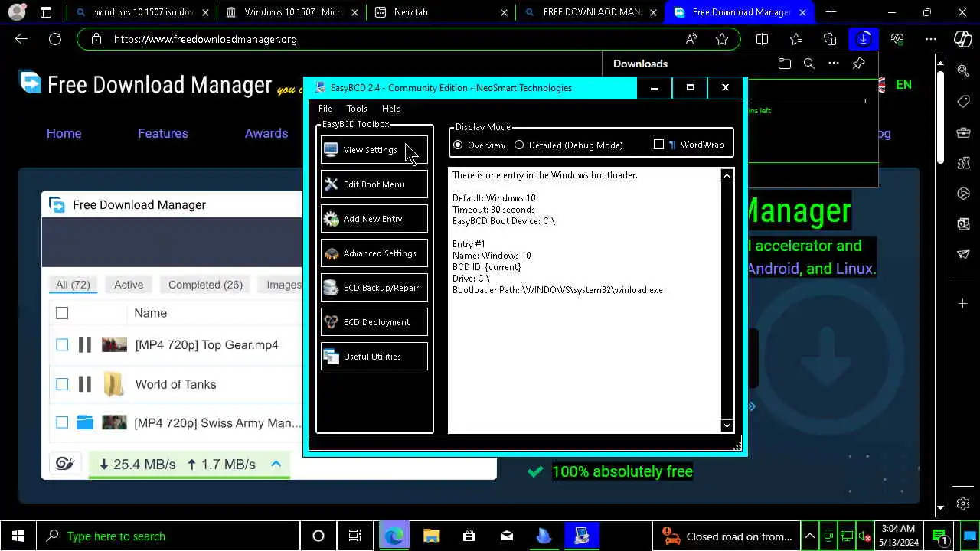Open File Explorer from taskbar

(431, 536)
